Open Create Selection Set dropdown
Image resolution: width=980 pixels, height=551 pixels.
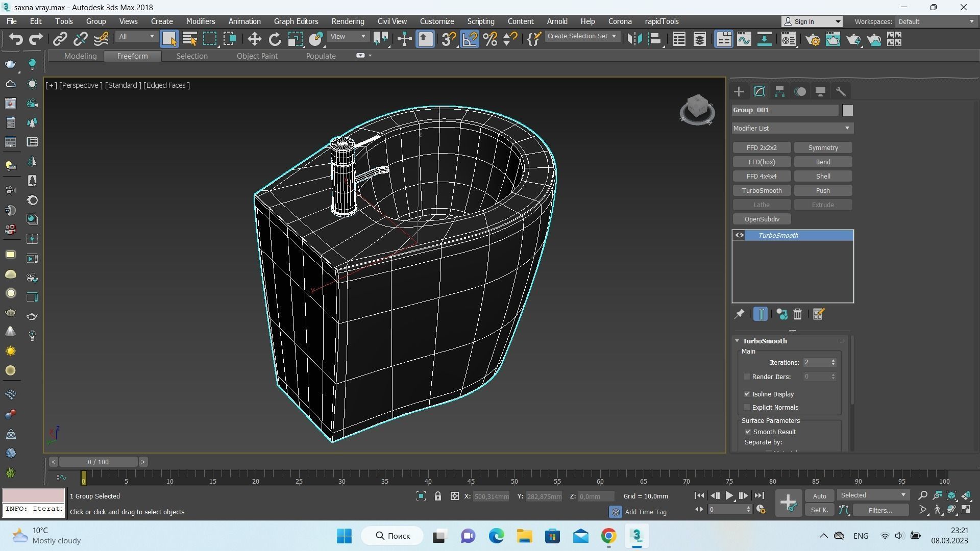pyautogui.click(x=582, y=36)
